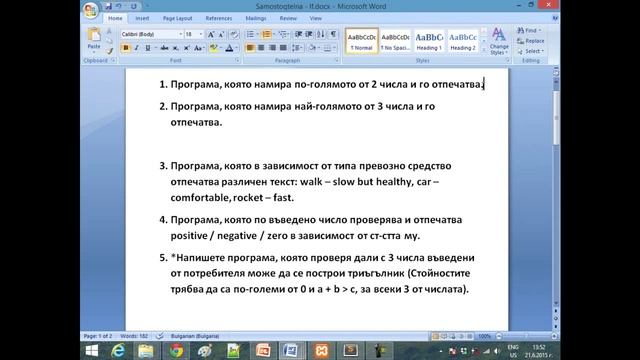Open the Select dropdown in Editing

pos(531,51)
